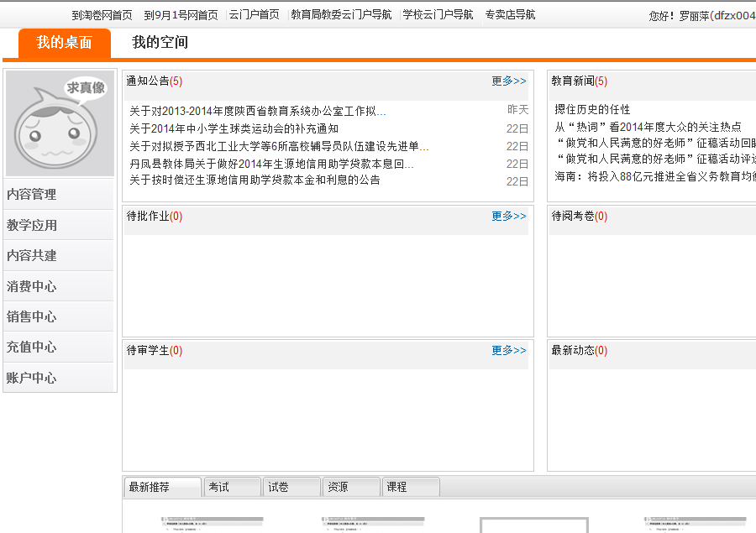This screenshot has height=533, width=756.
Task: Open 账户中心 sidebar item
Action: [x=32, y=378]
